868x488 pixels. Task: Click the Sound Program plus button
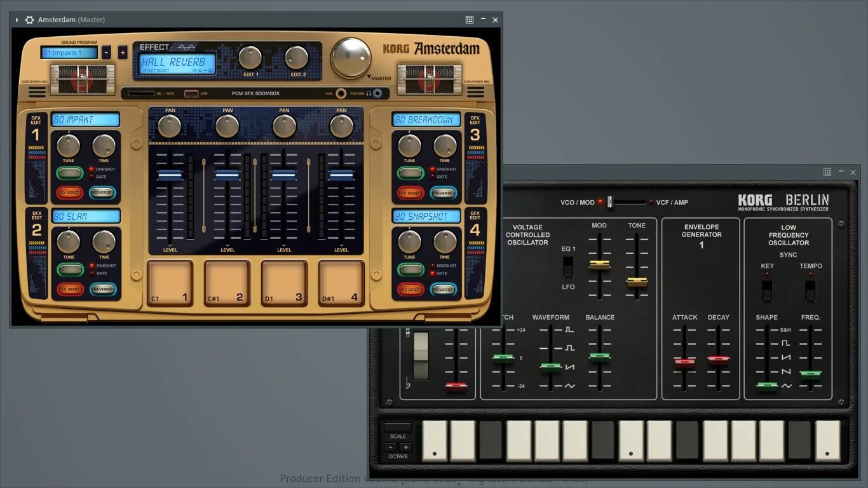coord(123,53)
